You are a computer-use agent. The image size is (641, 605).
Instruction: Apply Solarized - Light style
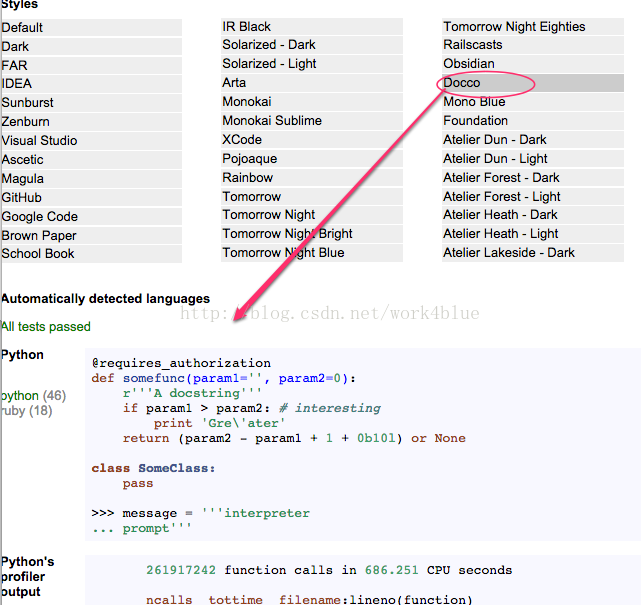click(x=312, y=64)
